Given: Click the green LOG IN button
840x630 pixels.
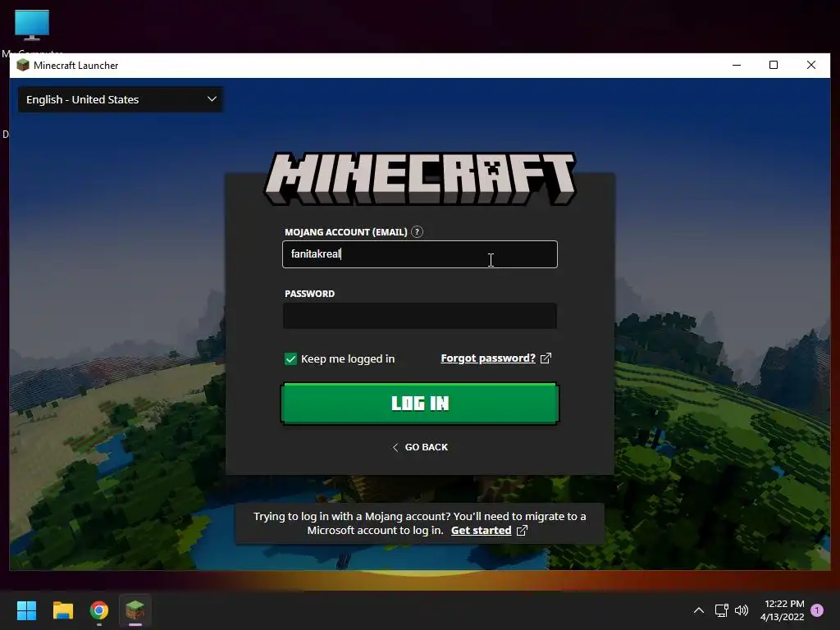Looking at the screenshot, I should click(x=420, y=404).
